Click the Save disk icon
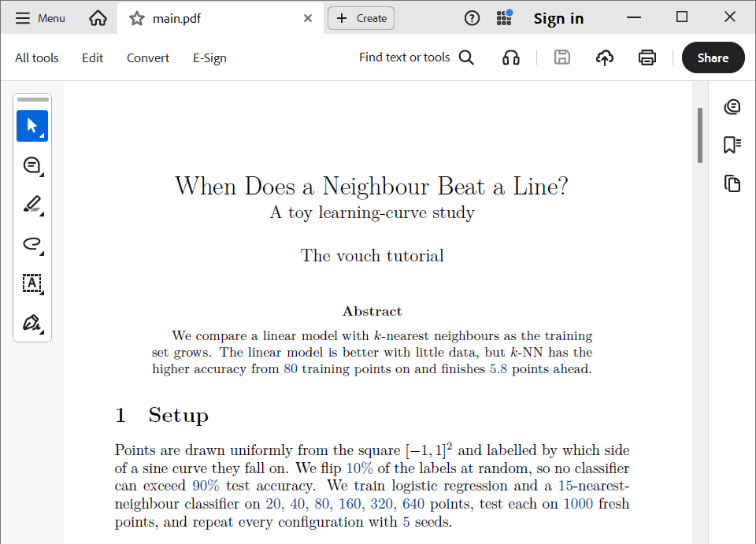The height and width of the screenshot is (544, 756). [562, 57]
